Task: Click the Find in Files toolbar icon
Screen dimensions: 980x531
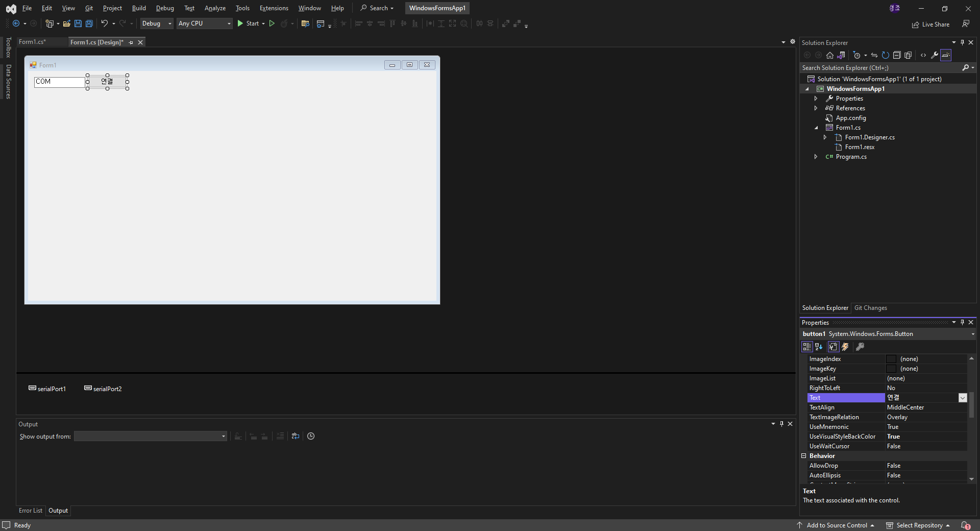Action: 305,23
